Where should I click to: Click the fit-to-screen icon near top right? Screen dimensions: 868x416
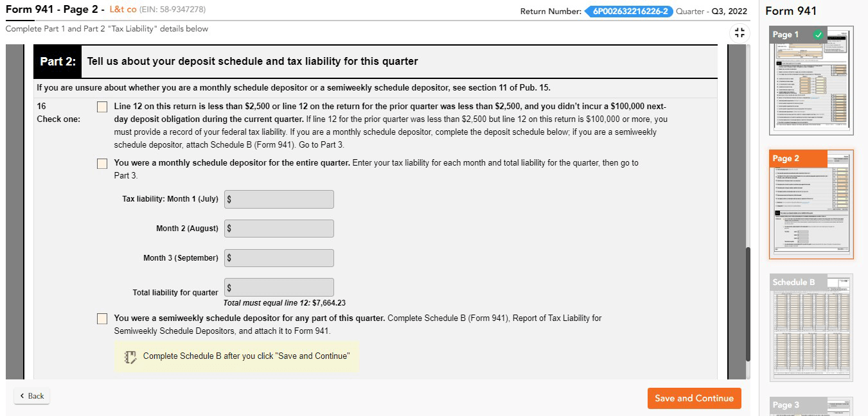pos(739,32)
